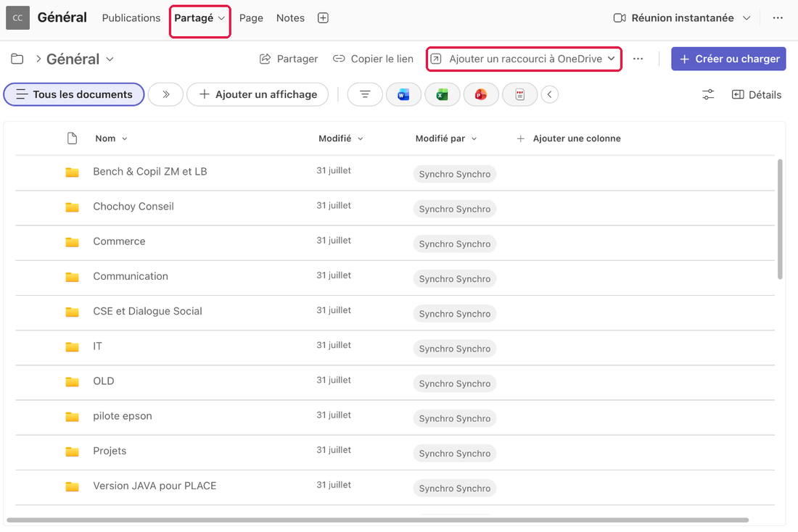Click Ajouter une colonne
This screenshot has height=532, width=798.
coord(569,138)
